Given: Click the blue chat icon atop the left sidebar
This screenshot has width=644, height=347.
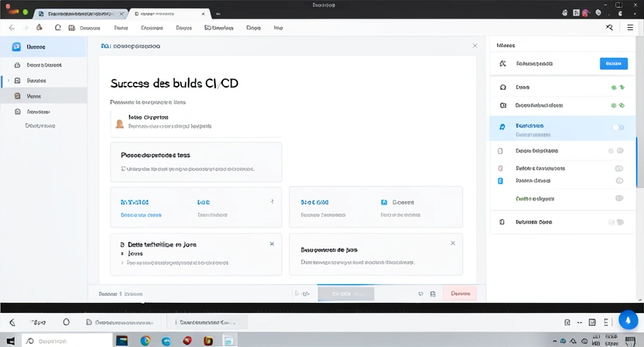Looking at the screenshot, I should pyautogui.click(x=16, y=46).
